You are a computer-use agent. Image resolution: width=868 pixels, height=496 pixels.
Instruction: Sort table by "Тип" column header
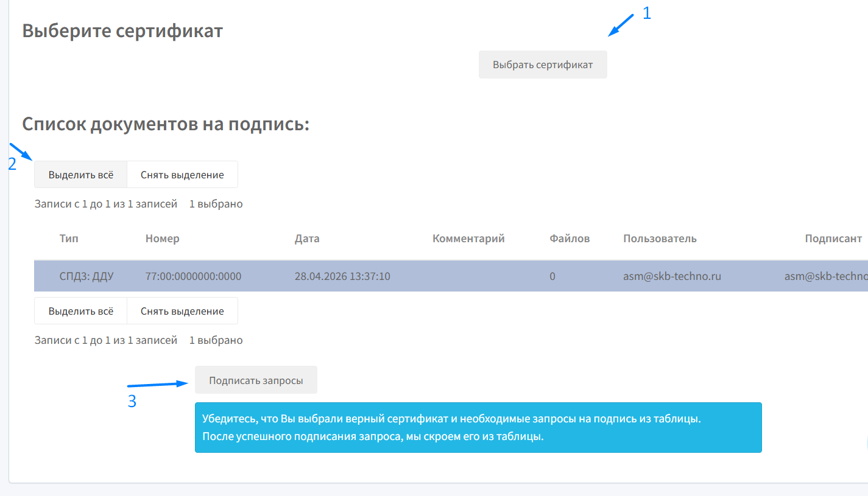point(69,239)
